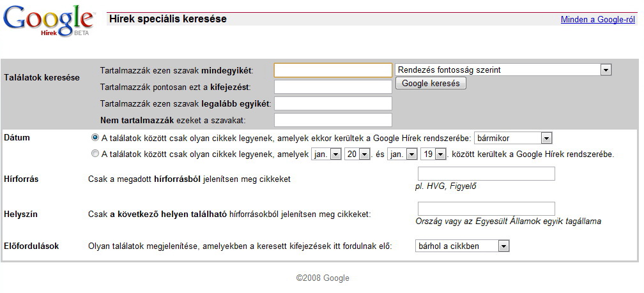Screen dimensions: 644x293
Task: Open the start day '20' dropdown
Action: click(x=357, y=154)
